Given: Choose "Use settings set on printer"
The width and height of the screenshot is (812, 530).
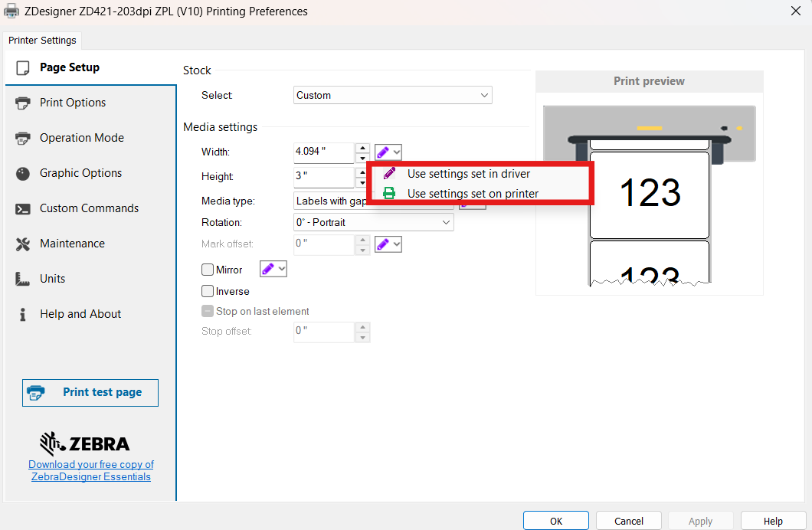Looking at the screenshot, I should (473, 194).
